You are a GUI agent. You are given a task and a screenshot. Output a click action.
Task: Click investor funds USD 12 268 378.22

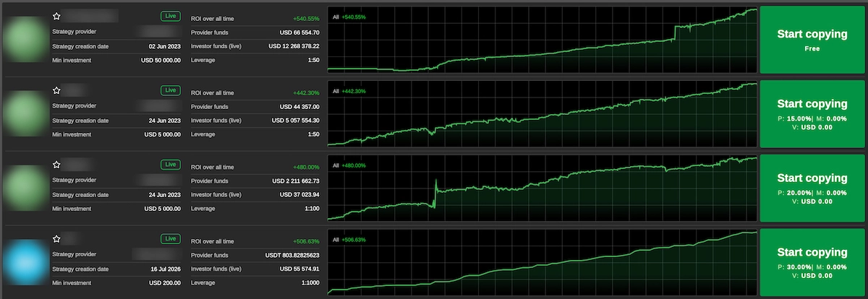pos(294,46)
